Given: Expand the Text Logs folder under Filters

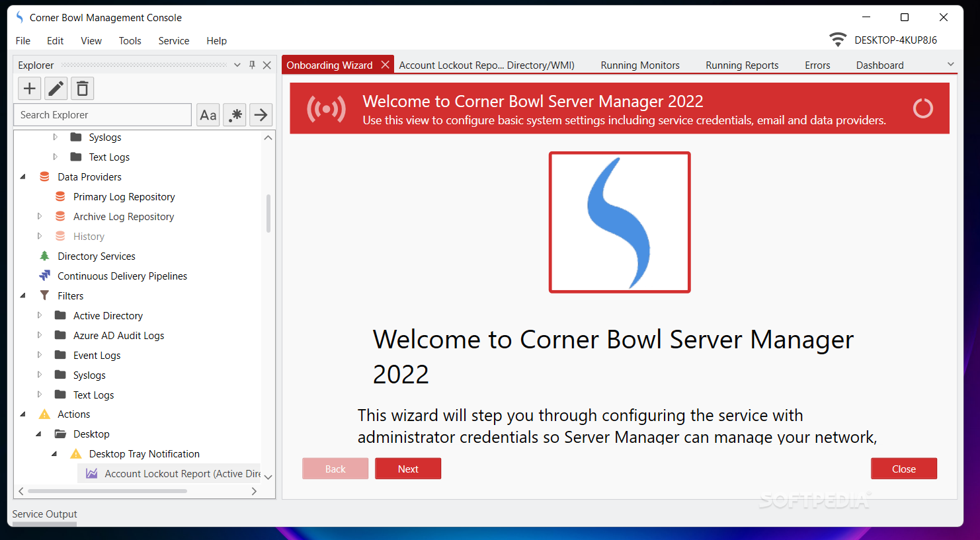Looking at the screenshot, I should coord(39,395).
